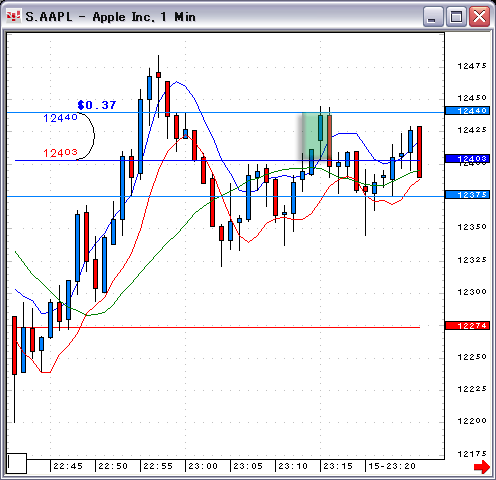This screenshot has height=480, width=496.
Task: Select the red 12274 price tag
Action: pyautogui.click(x=467, y=326)
